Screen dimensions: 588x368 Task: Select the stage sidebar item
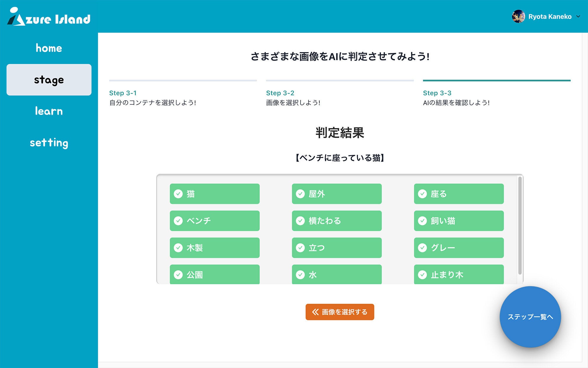[x=49, y=80]
